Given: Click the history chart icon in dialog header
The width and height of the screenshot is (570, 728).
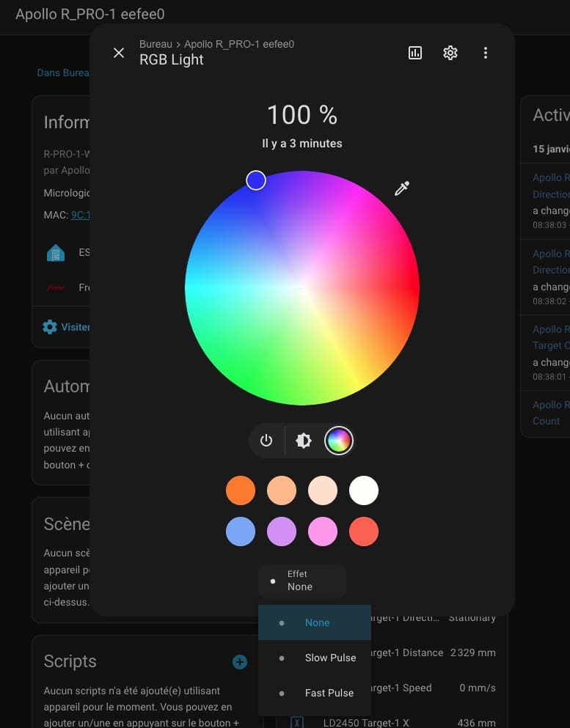Looking at the screenshot, I should (x=415, y=53).
